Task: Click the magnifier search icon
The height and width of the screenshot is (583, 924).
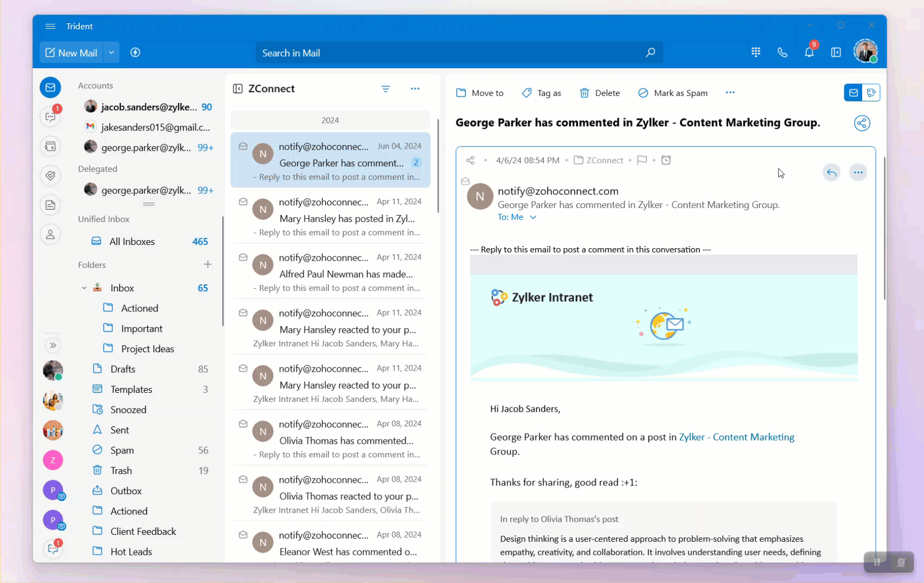Action: click(650, 53)
